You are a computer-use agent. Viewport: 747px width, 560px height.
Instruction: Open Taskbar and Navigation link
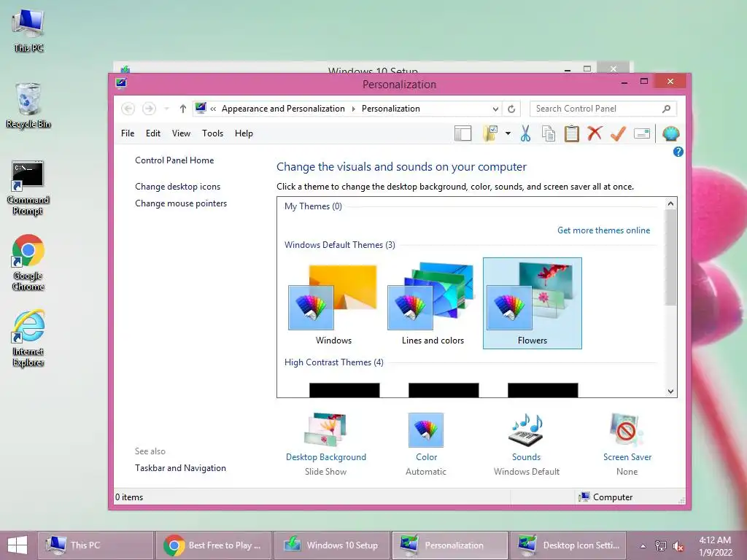[x=181, y=468]
